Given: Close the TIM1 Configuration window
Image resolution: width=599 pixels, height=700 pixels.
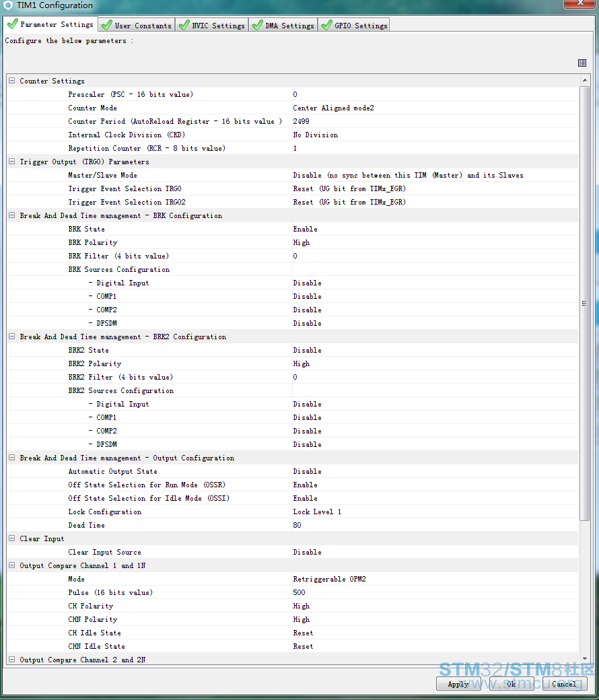Looking at the screenshot, I should point(579,3).
